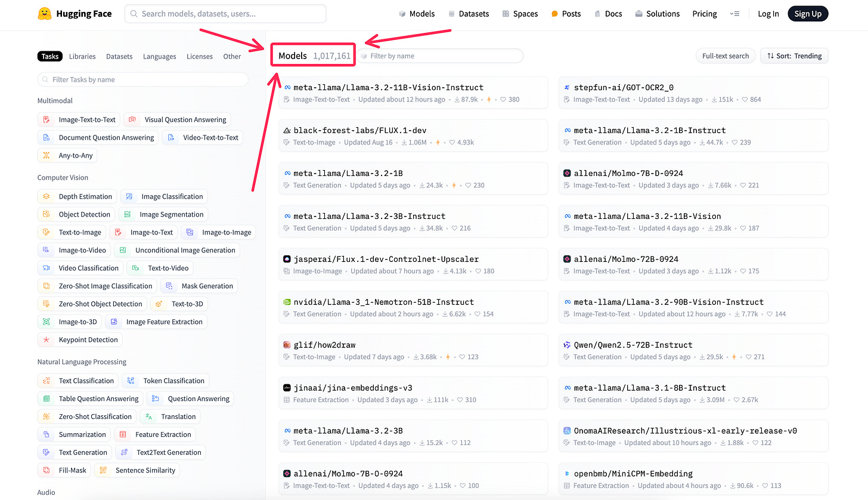868x500 pixels.
Task: Filter by Text Generation task
Action: (75, 452)
